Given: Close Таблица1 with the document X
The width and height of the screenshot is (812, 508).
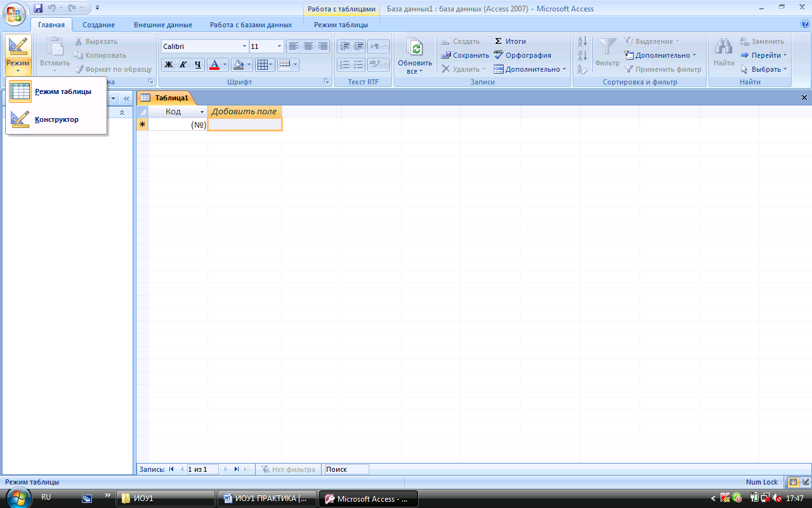Looking at the screenshot, I should click(x=804, y=98).
